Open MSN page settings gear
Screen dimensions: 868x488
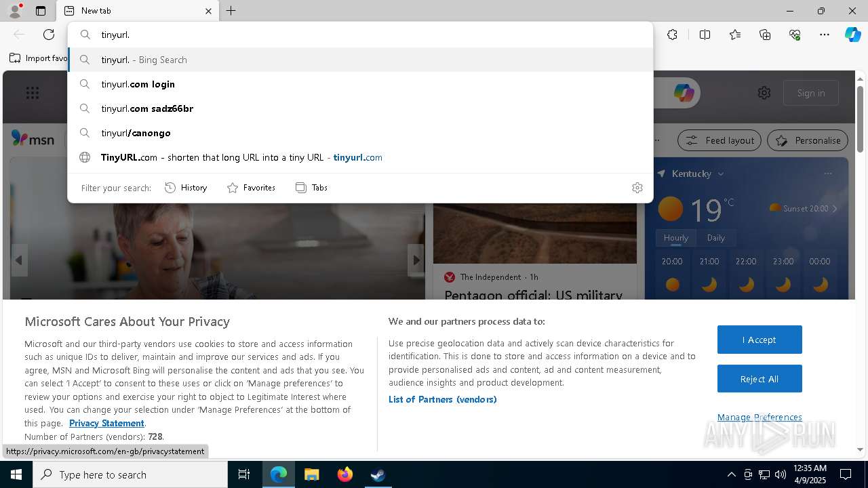(x=764, y=93)
